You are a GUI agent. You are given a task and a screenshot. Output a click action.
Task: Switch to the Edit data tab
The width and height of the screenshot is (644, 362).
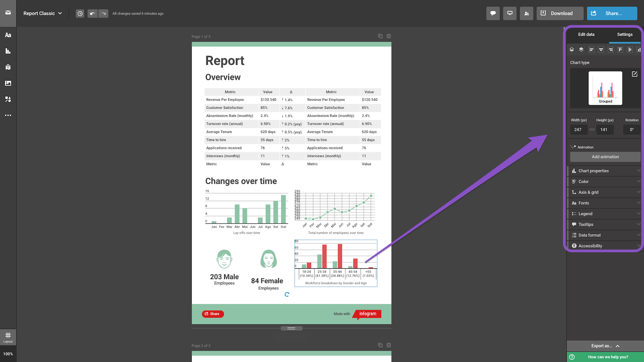click(x=586, y=34)
